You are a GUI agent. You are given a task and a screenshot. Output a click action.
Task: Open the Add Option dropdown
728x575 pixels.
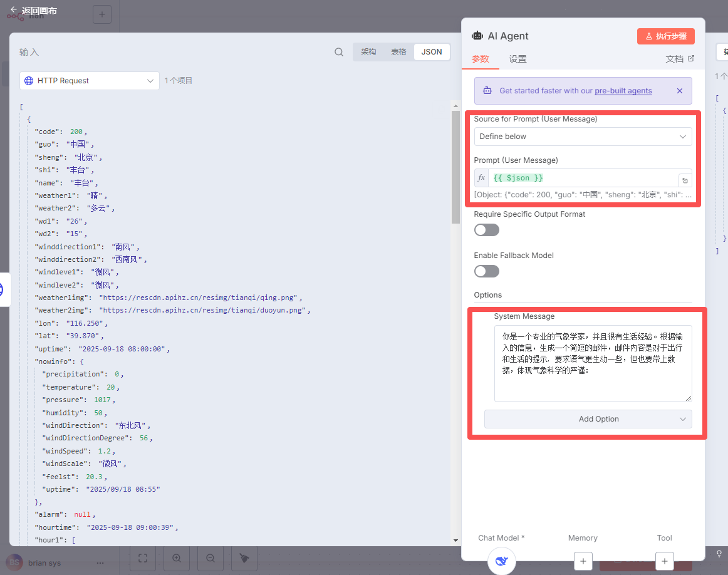588,419
